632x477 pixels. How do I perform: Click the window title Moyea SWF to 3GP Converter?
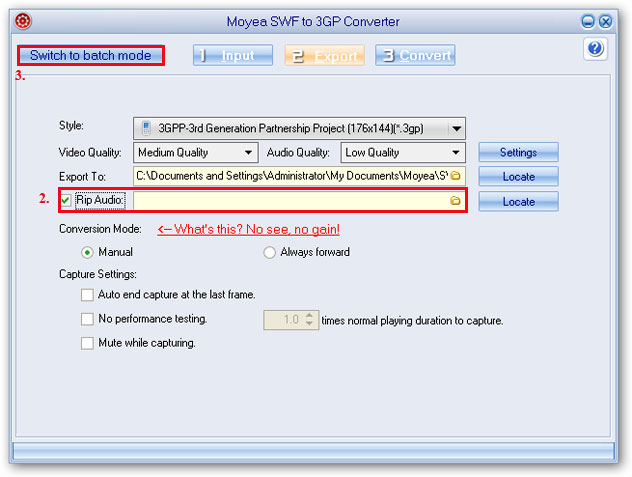point(313,21)
